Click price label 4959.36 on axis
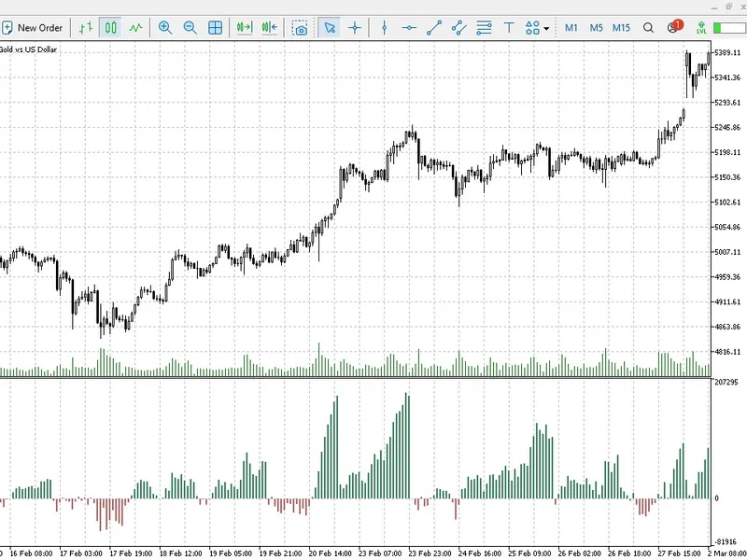Viewport: 747px width, 560px height. 727,276
